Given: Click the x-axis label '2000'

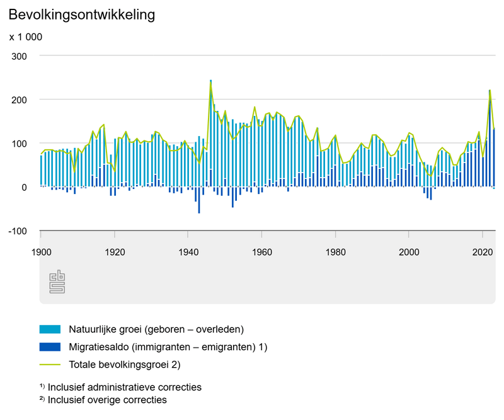Looking at the screenshot, I should tap(409, 253).
